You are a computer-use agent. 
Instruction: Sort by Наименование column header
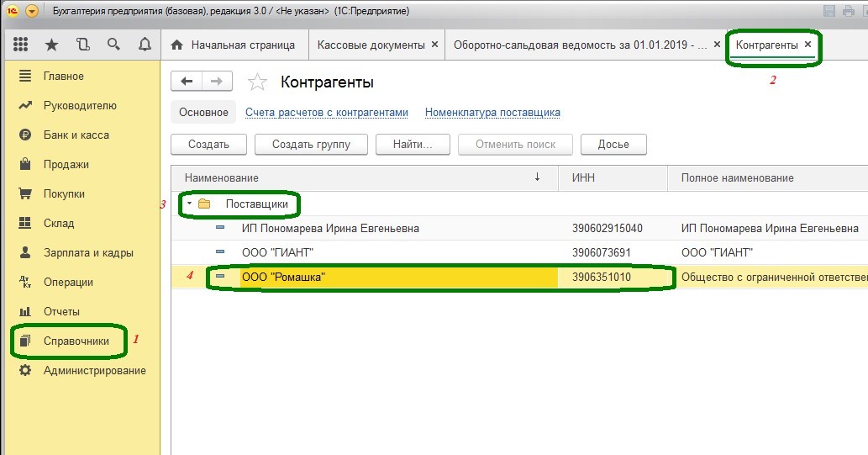point(364,178)
